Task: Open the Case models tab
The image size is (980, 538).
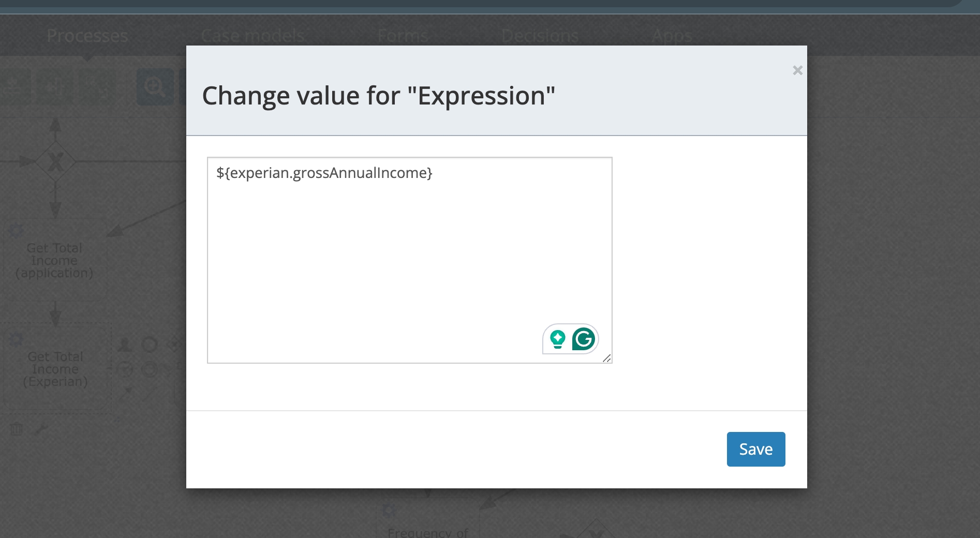Action: [x=253, y=36]
